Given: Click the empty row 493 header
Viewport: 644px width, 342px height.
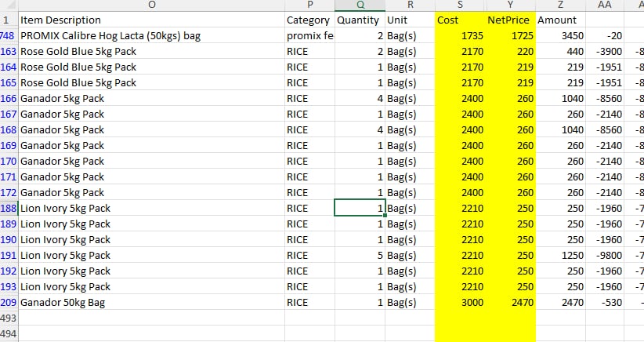Looking at the screenshot, I should coord(8,318).
